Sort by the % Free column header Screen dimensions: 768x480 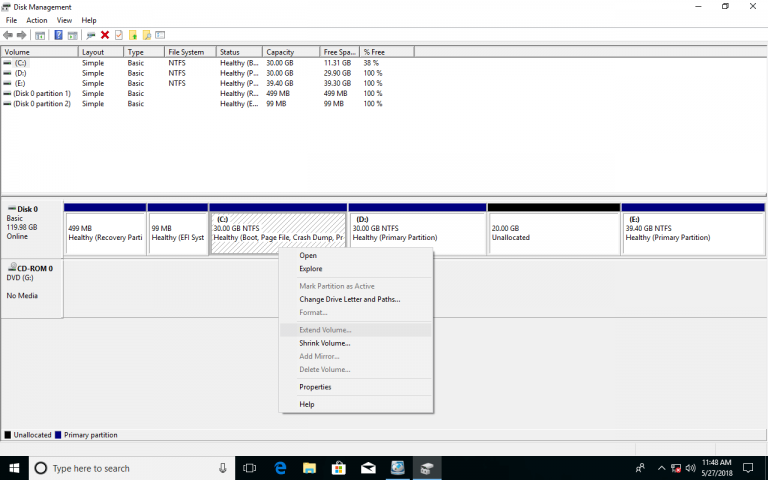click(x=387, y=52)
